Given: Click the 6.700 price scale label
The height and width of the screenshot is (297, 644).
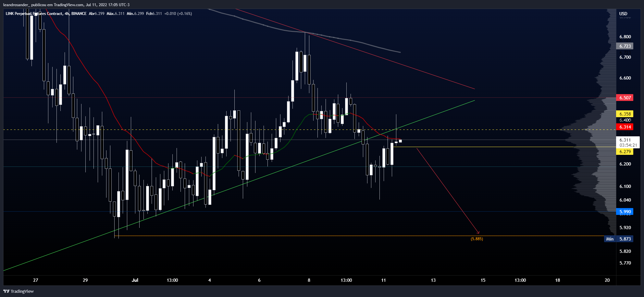Looking at the screenshot, I should (x=625, y=57).
